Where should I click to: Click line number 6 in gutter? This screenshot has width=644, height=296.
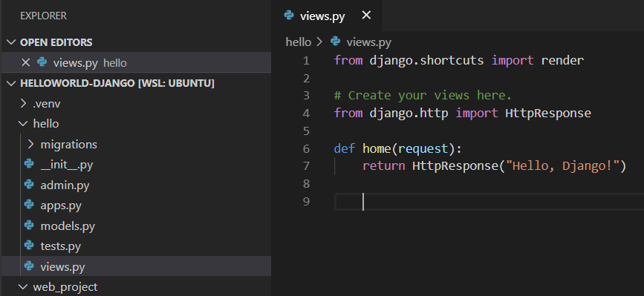[x=306, y=148]
